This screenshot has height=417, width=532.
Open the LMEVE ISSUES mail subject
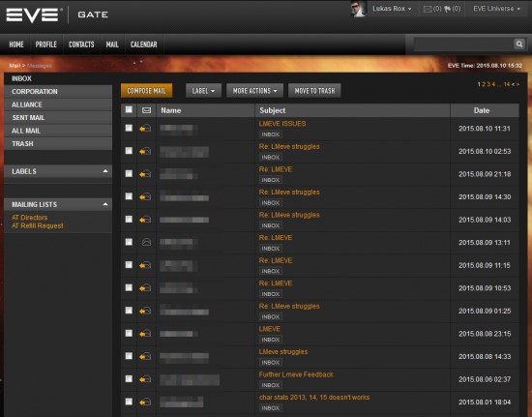[282, 124]
